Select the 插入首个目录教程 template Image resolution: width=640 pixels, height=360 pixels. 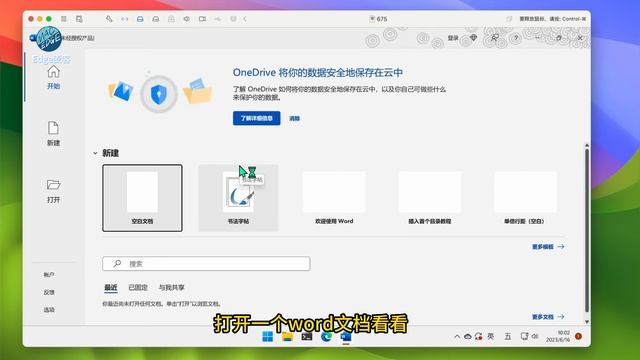(x=430, y=198)
